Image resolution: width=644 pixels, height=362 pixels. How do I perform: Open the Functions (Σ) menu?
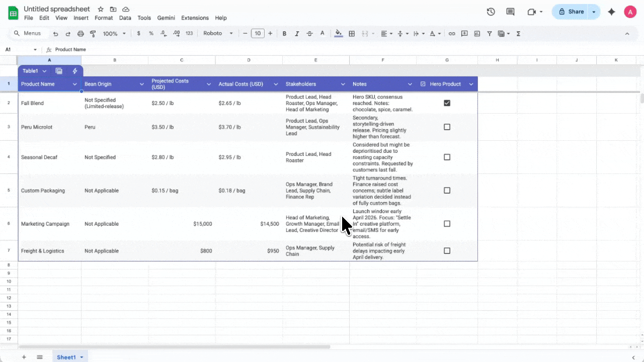tap(518, 33)
